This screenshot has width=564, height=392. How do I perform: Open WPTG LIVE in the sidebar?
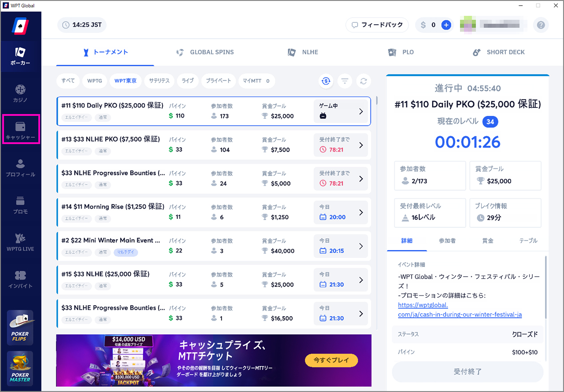tap(20, 242)
